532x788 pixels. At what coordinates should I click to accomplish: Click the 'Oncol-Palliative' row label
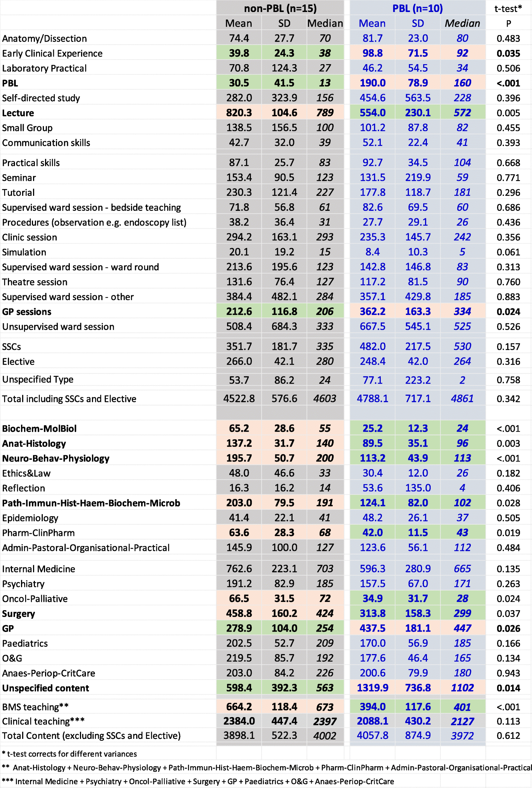point(35,599)
